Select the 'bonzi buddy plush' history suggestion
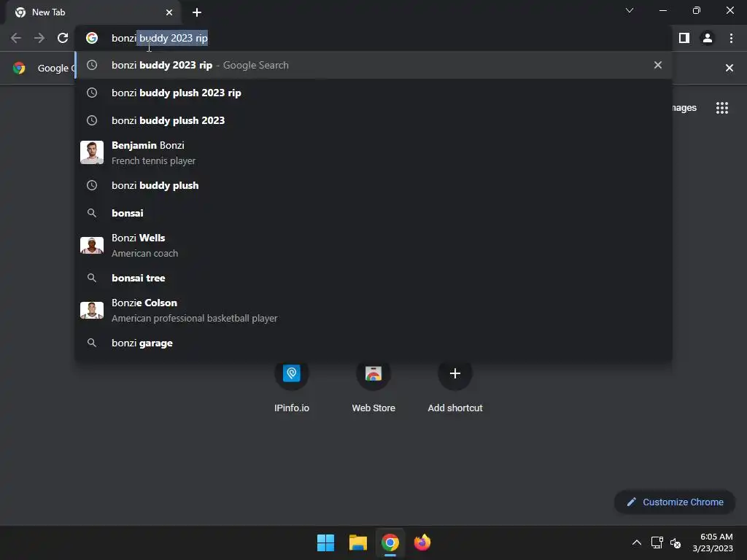 pos(373,185)
